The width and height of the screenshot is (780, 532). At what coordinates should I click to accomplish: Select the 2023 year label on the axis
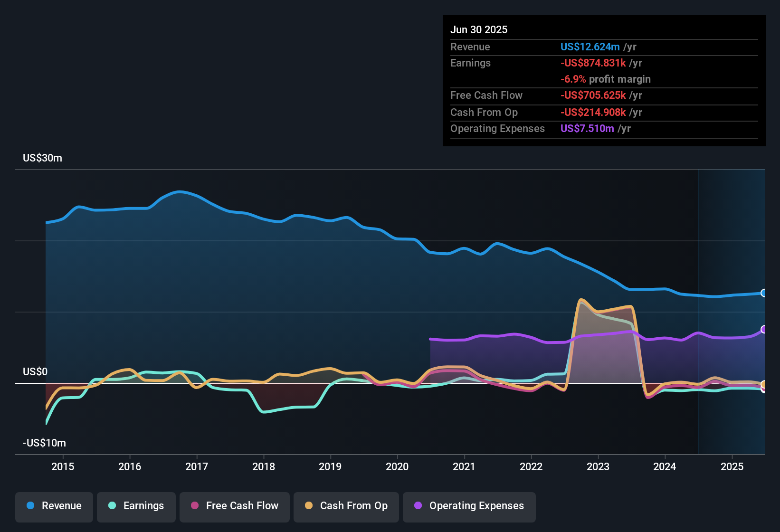(x=599, y=466)
